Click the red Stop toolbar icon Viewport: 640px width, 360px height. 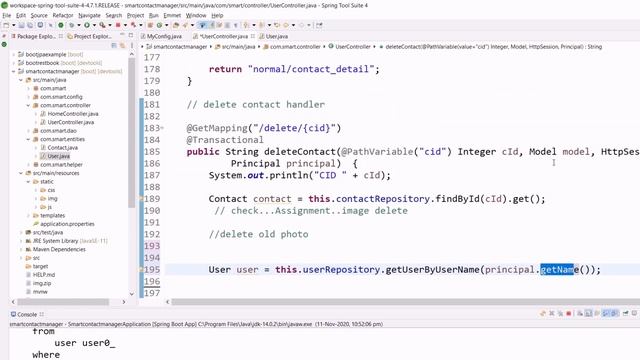click(x=118, y=25)
